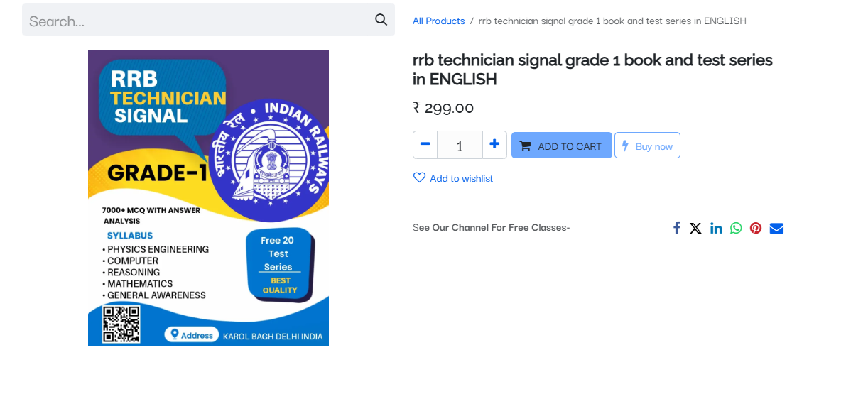Share product on Facebook
This screenshot has height=399, width=868.
[x=676, y=228]
